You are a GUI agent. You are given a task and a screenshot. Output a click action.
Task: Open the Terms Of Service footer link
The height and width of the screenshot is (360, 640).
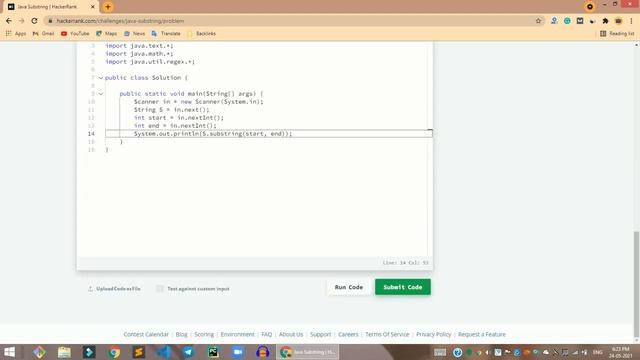pyautogui.click(x=387, y=334)
